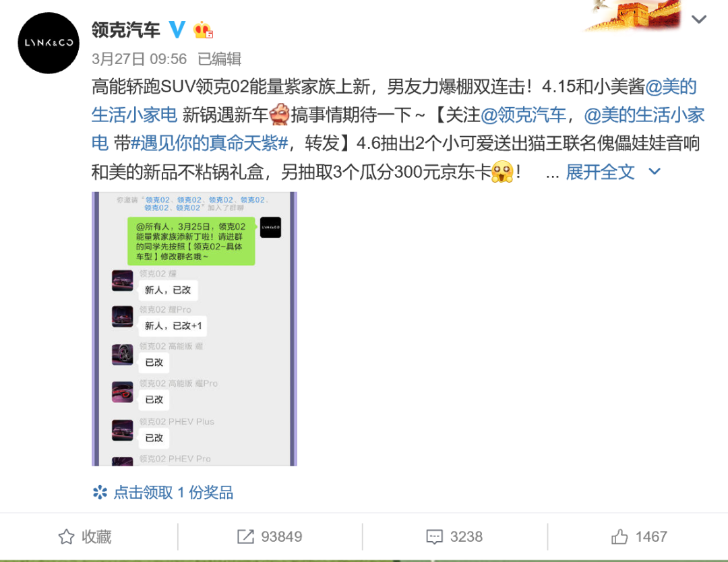The image size is (728, 562).
Task: Click the 领克汽车 account name
Action: (126, 30)
